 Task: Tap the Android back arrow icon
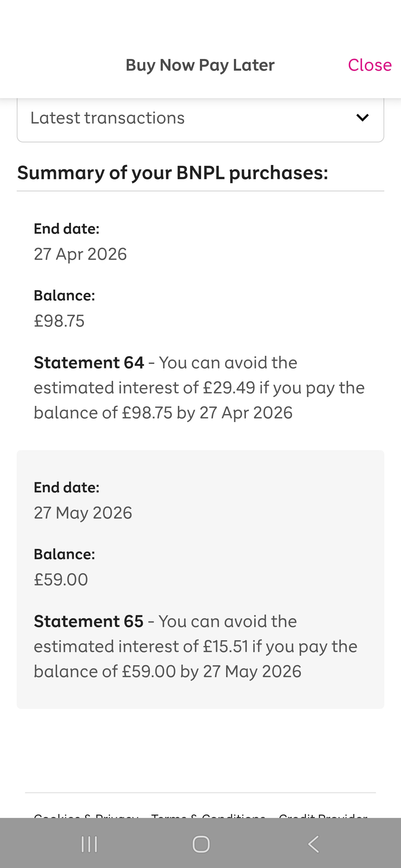pyautogui.click(x=313, y=844)
